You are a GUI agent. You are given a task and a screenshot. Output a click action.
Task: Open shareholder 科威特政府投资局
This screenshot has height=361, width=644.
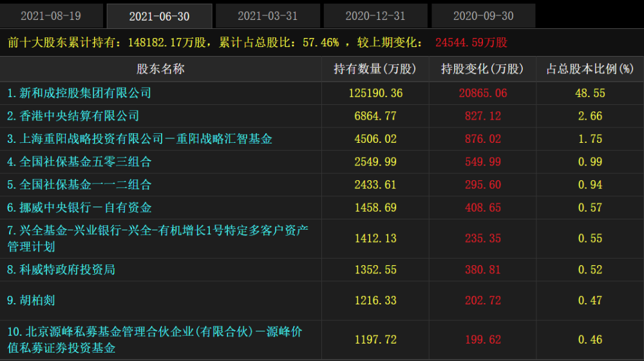point(61,270)
